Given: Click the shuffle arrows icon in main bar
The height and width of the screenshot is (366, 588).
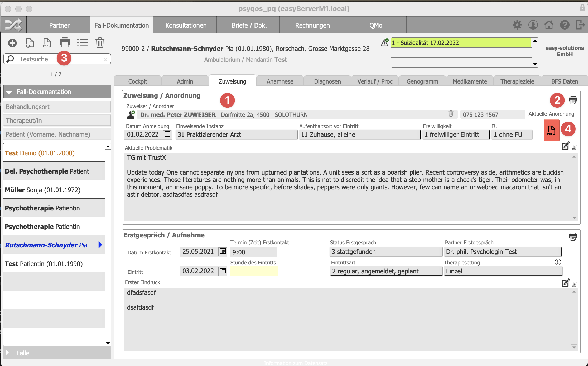Looking at the screenshot, I should coord(13,25).
